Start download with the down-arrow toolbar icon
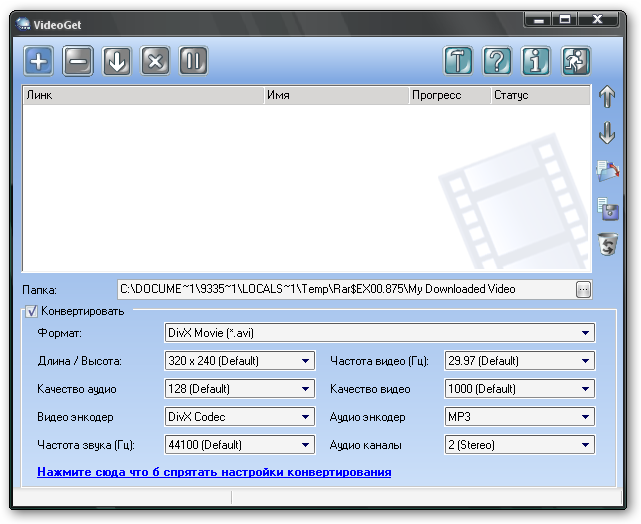 pos(117,61)
